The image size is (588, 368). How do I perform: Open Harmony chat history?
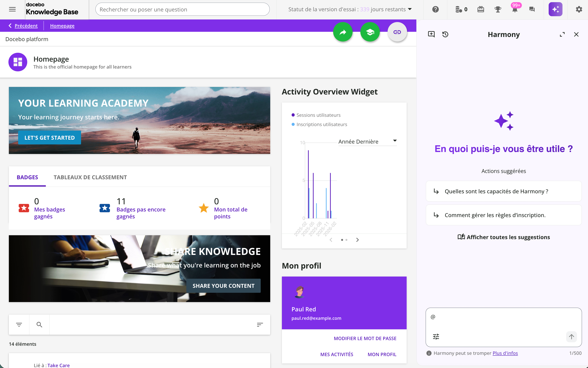tap(445, 34)
